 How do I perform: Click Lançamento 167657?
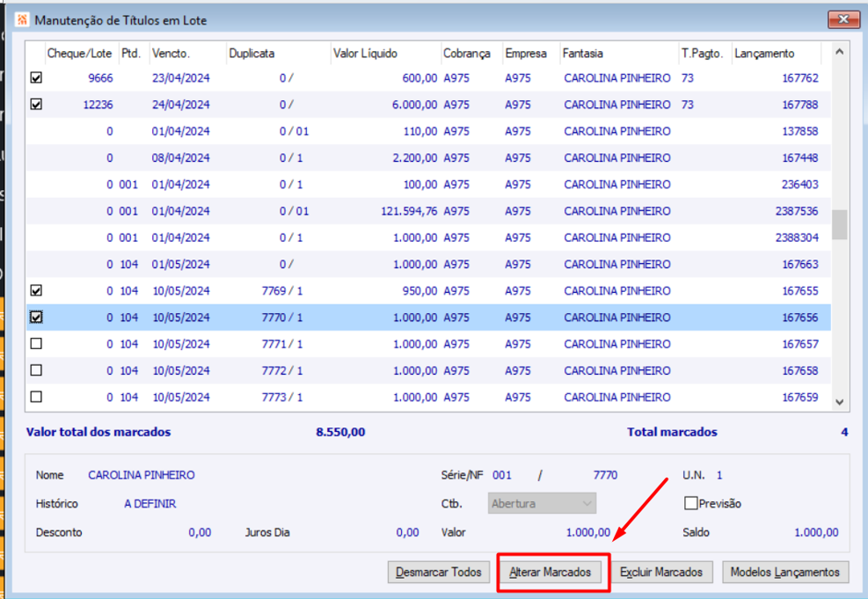[800, 344]
